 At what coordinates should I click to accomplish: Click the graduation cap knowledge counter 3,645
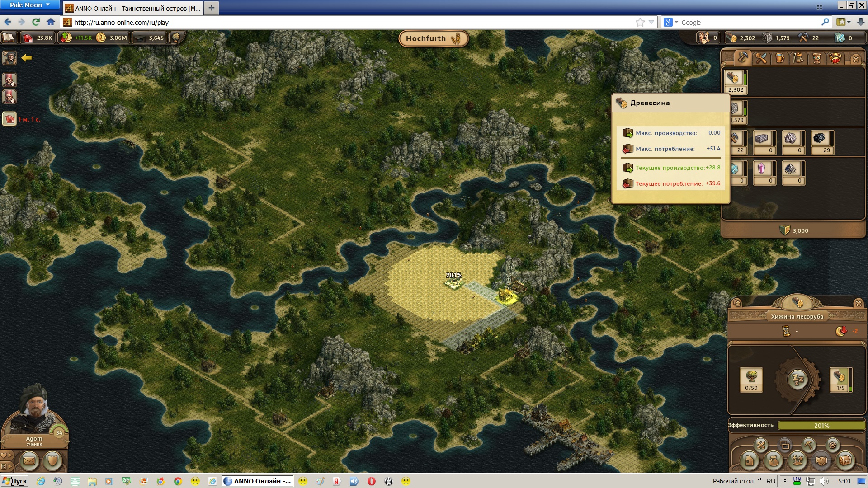(x=150, y=38)
